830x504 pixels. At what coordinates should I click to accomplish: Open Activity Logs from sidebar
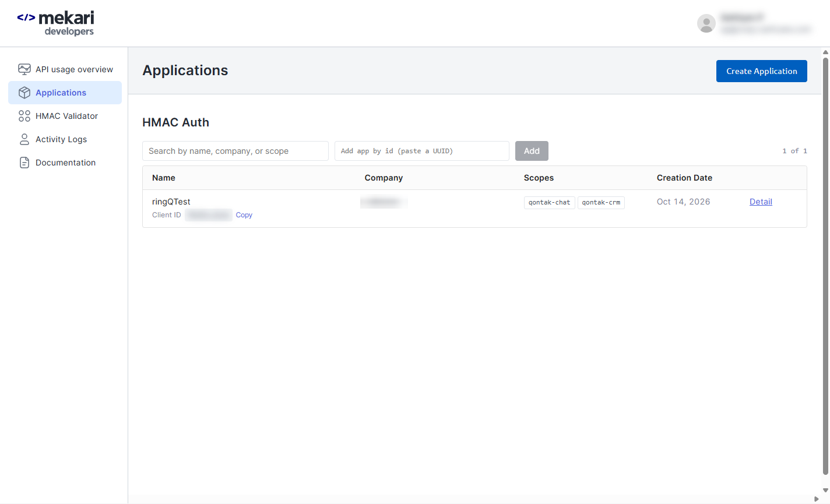point(65,139)
